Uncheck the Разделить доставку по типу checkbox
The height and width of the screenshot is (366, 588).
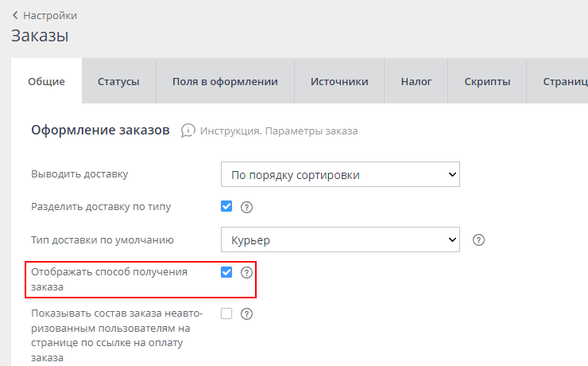226,206
